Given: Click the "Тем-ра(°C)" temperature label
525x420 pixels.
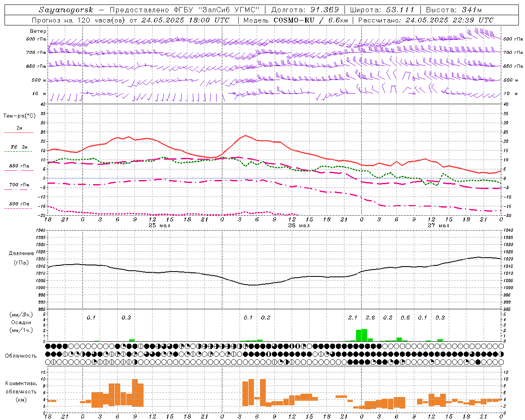Looking at the screenshot, I should [19, 116].
